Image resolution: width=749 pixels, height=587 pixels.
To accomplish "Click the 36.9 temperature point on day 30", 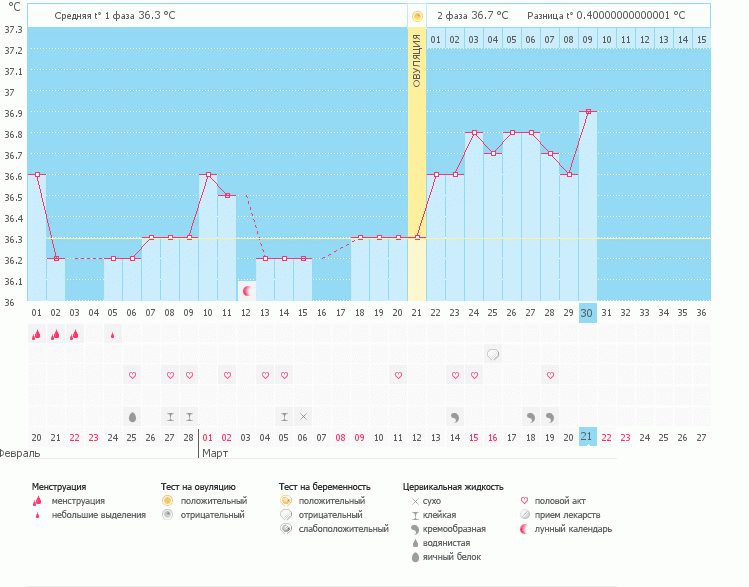I will (588, 112).
